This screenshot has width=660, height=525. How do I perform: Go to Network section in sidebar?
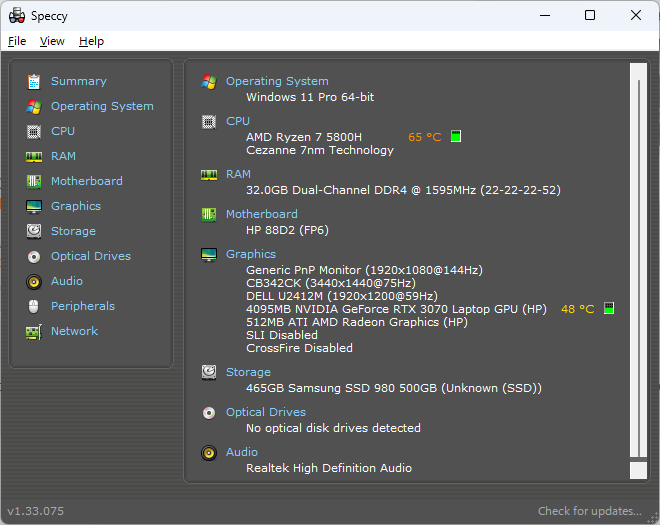[75, 331]
